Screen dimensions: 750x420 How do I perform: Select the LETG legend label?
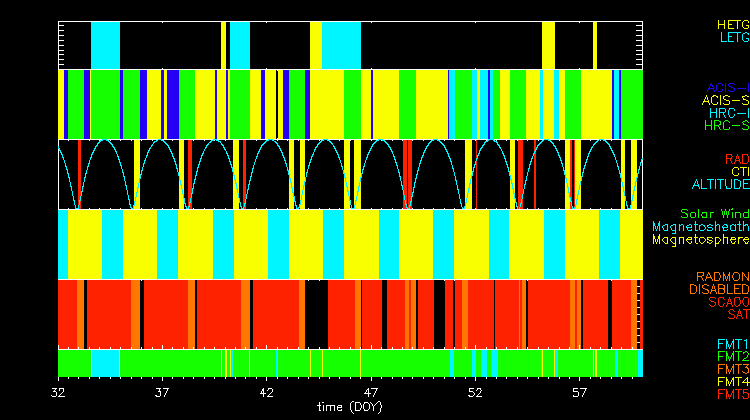(x=733, y=37)
